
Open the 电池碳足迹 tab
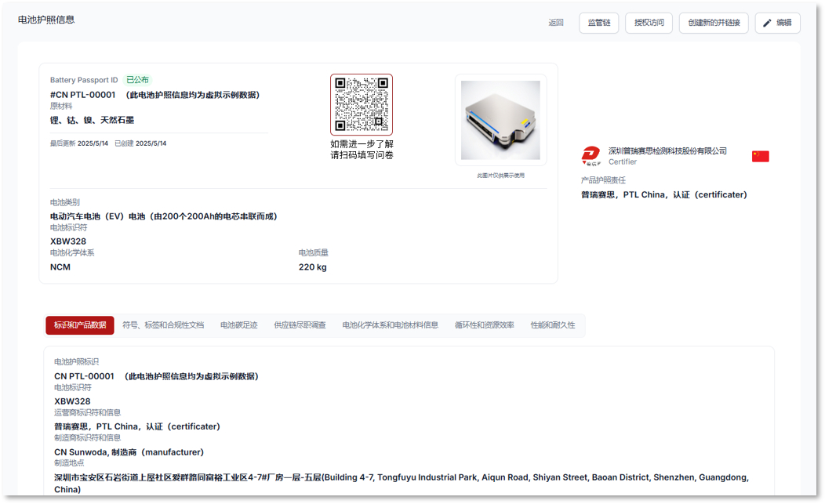click(x=238, y=325)
